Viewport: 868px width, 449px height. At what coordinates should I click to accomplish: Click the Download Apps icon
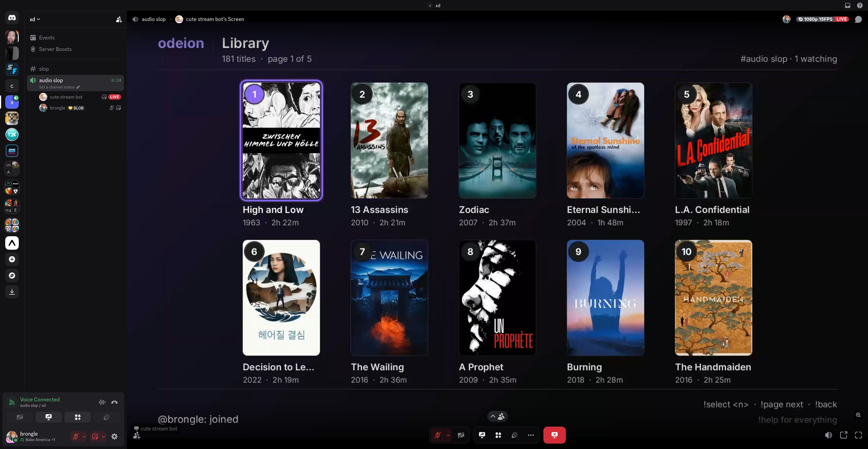point(12,292)
